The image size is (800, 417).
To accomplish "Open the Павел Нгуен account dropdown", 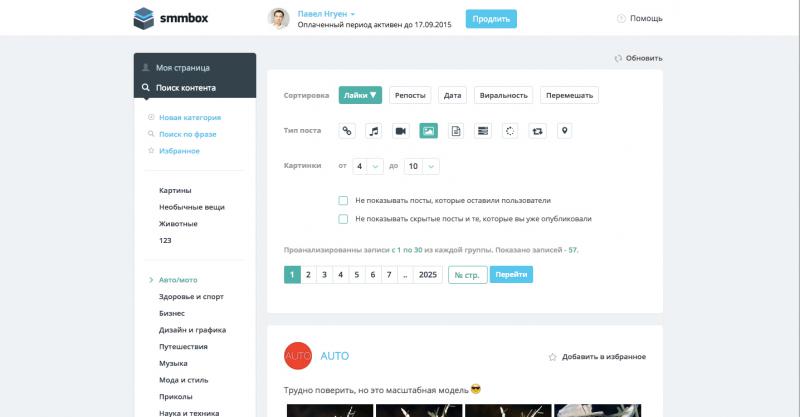I will [326, 14].
